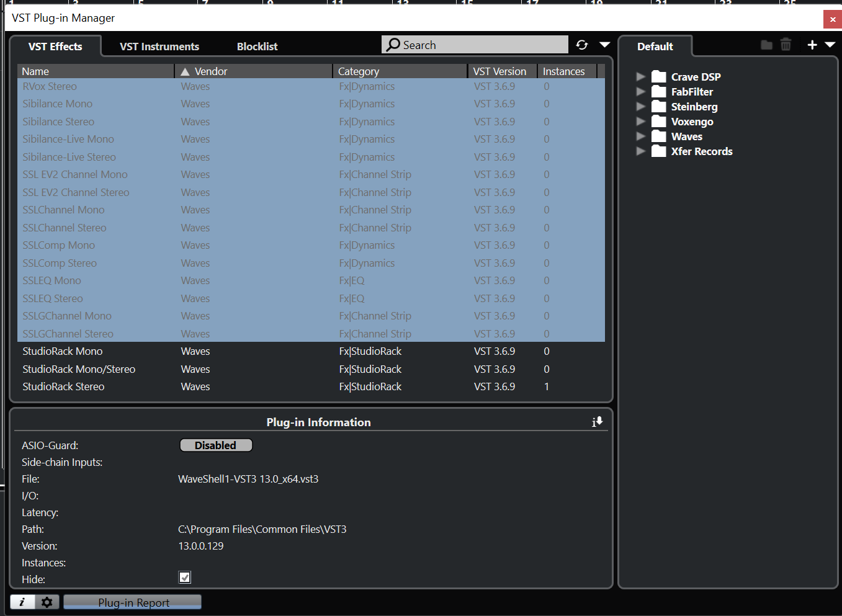
Task: Expand the Waves folder
Action: 641,136
